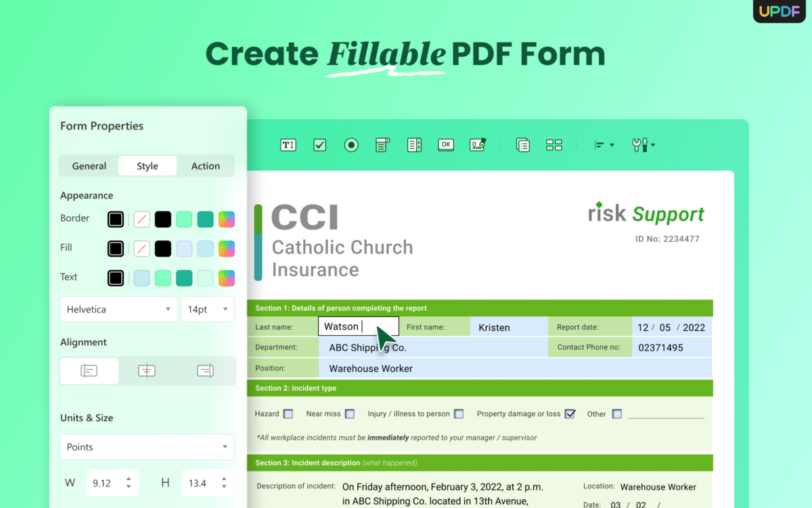This screenshot has width=812, height=508.
Task: Select the push Button (OK) form tool
Action: tap(445, 144)
